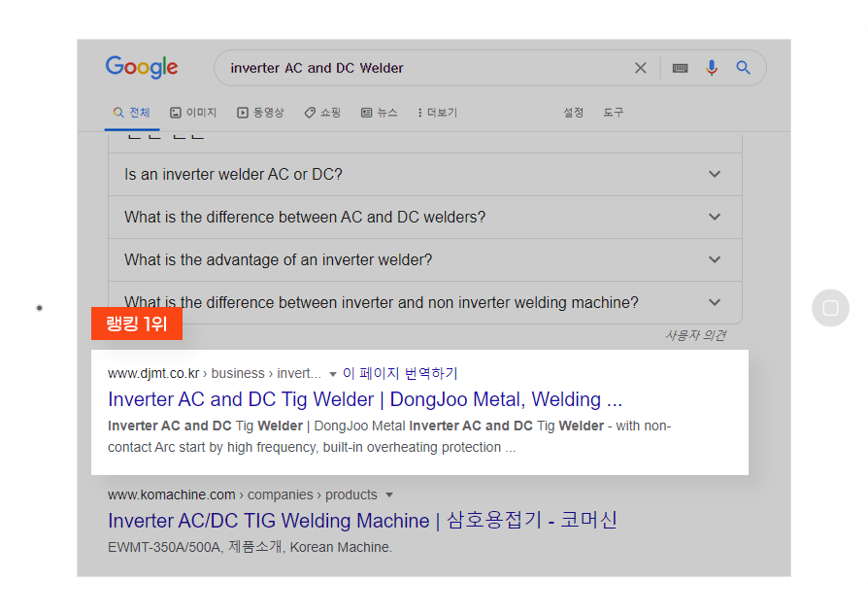
Task: Click the Google logo
Action: pyautogui.click(x=142, y=67)
